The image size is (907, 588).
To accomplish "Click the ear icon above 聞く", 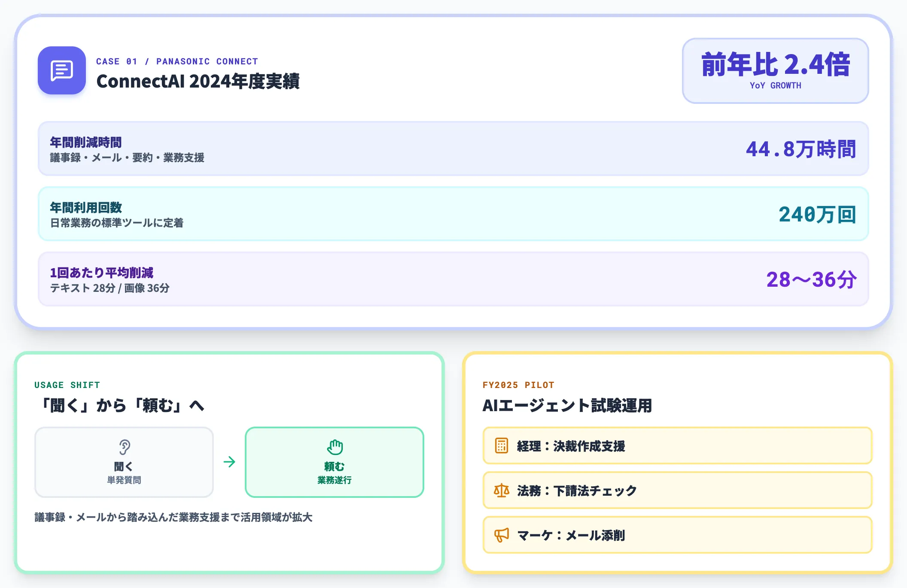I will 124,447.
